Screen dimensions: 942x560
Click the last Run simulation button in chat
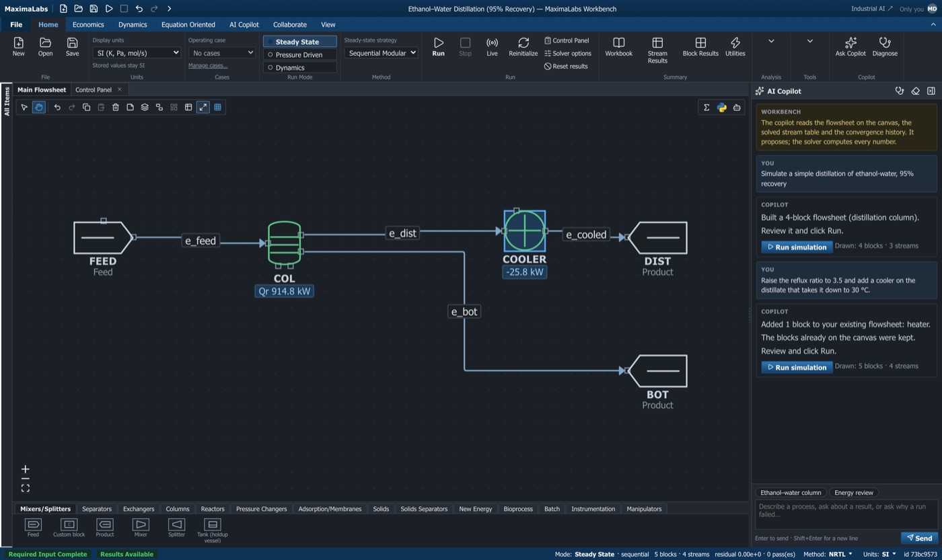coord(797,367)
